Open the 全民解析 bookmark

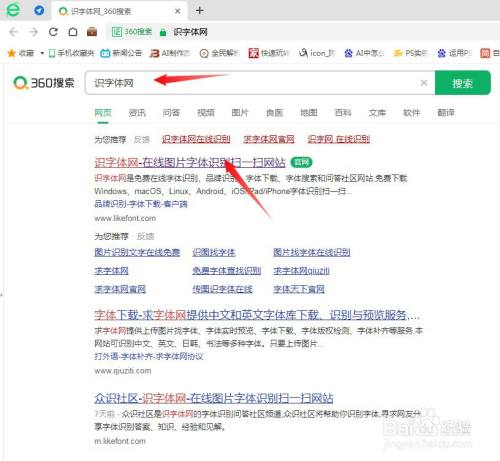pyautogui.click(x=219, y=53)
